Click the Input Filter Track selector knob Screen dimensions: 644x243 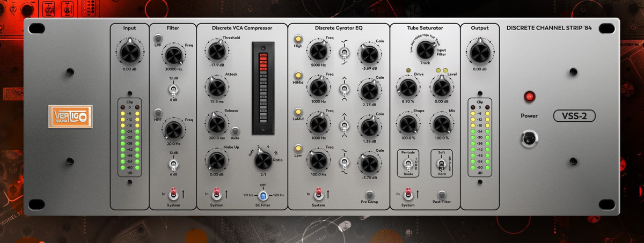tap(425, 50)
